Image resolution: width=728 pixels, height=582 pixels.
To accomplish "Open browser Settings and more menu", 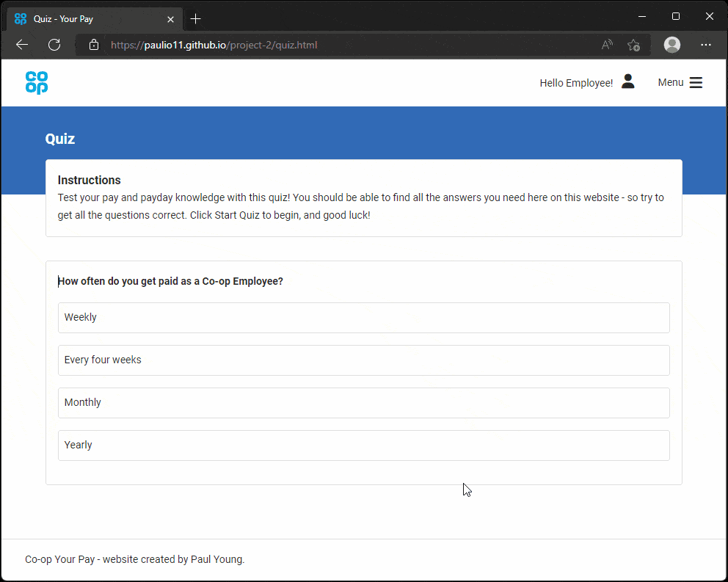I will [x=706, y=45].
